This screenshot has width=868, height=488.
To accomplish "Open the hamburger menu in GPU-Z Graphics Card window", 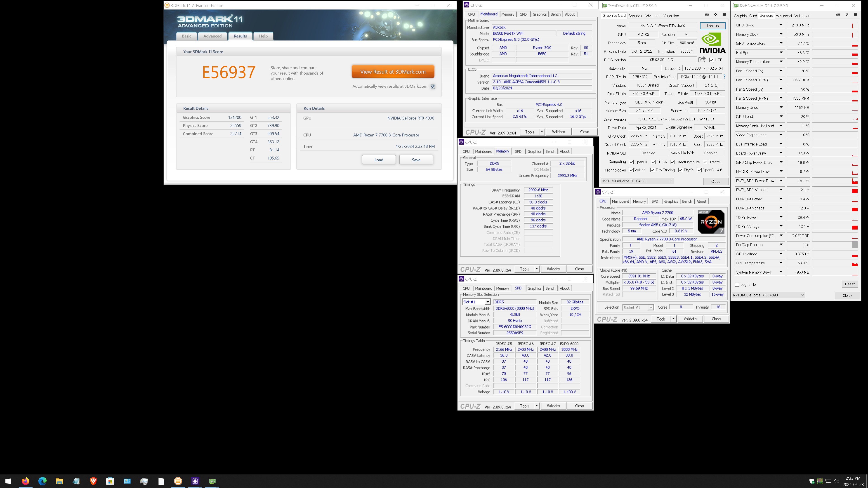I will click(724, 15).
